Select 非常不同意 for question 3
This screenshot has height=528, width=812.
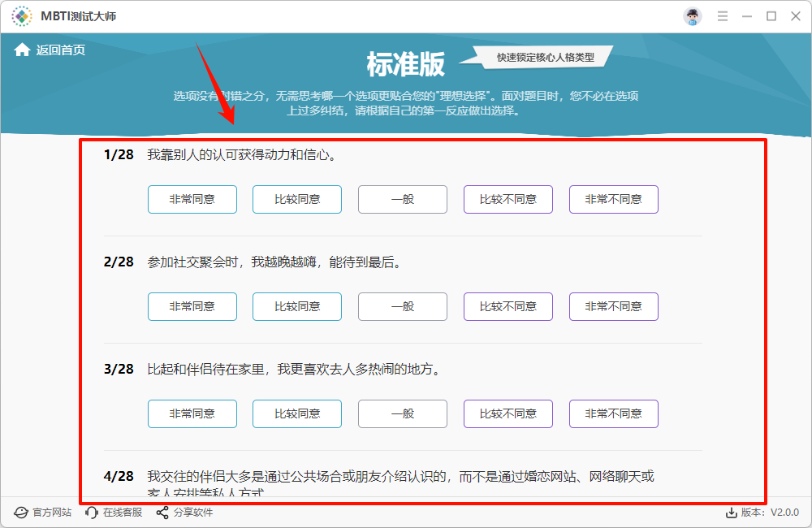[x=613, y=413]
